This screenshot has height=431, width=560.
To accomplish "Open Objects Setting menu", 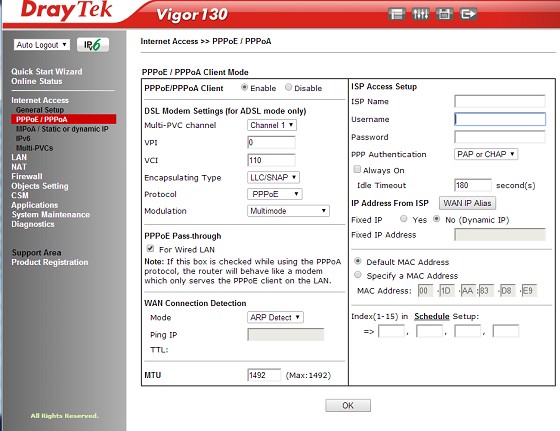I will [x=40, y=186].
